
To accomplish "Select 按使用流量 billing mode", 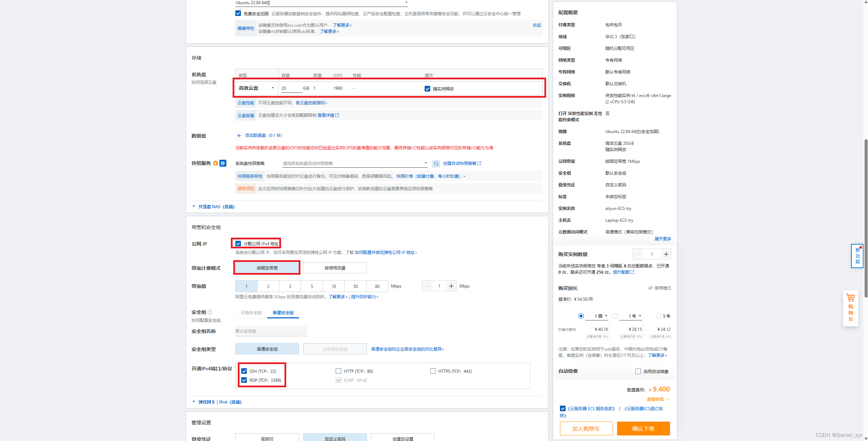I will pos(335,268).
